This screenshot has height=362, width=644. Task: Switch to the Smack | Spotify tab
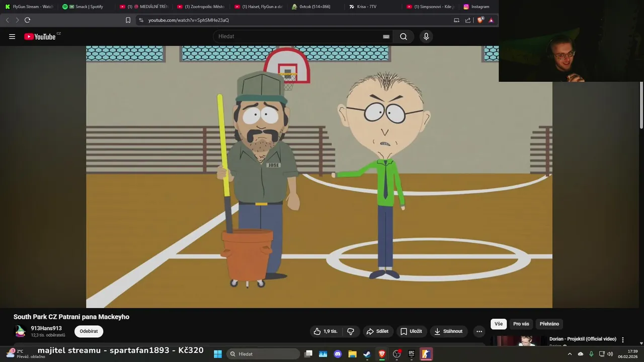[86, 7]
